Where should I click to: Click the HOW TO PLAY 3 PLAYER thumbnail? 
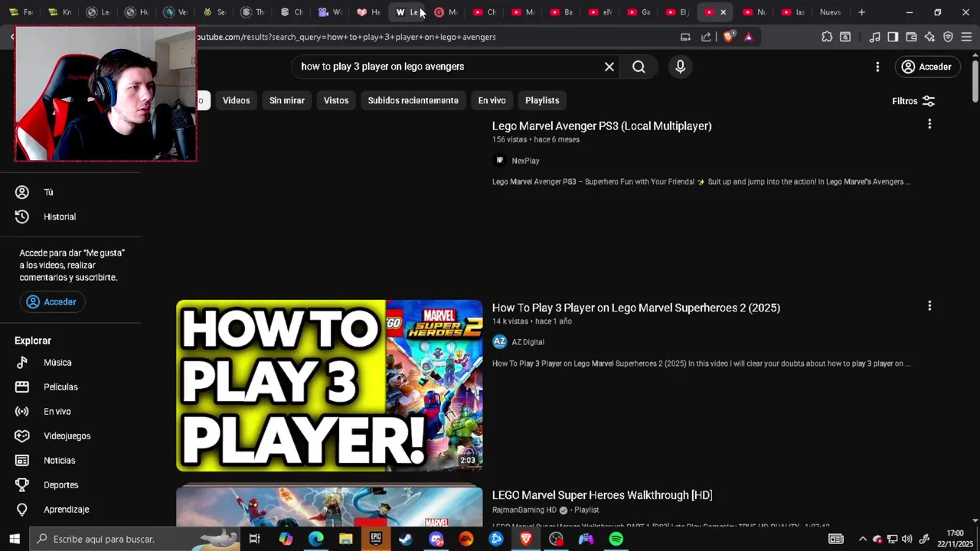coord(329,385)
